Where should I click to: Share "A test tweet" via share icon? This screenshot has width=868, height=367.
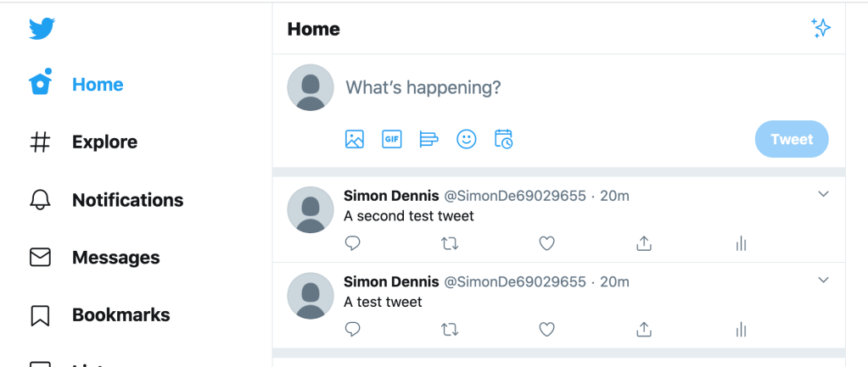click(643, 330)
